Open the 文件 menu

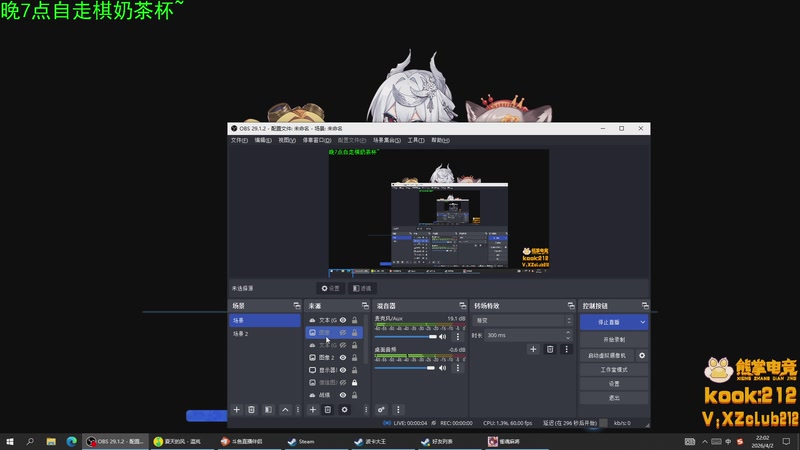[239, 140]
